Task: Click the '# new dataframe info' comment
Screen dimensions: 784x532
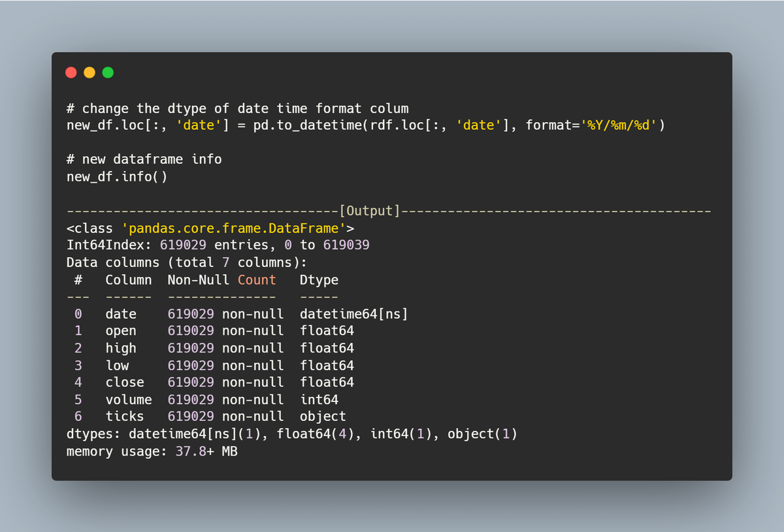Action: coord(144,159)
